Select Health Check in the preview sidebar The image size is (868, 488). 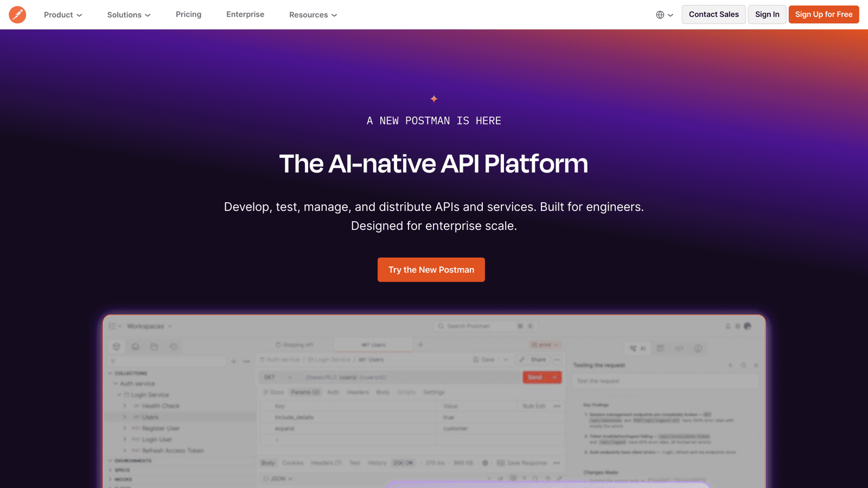161,406
